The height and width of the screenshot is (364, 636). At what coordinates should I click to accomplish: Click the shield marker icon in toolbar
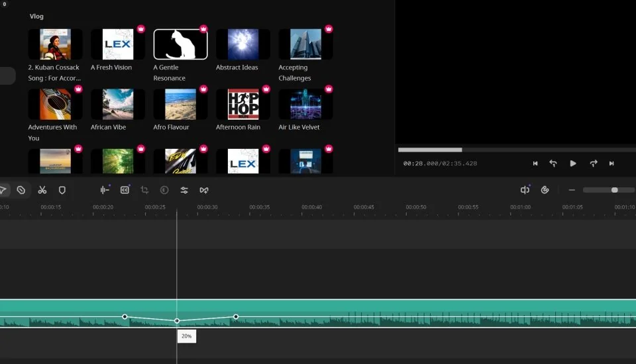pyautogui.click(x=62, y=190)
